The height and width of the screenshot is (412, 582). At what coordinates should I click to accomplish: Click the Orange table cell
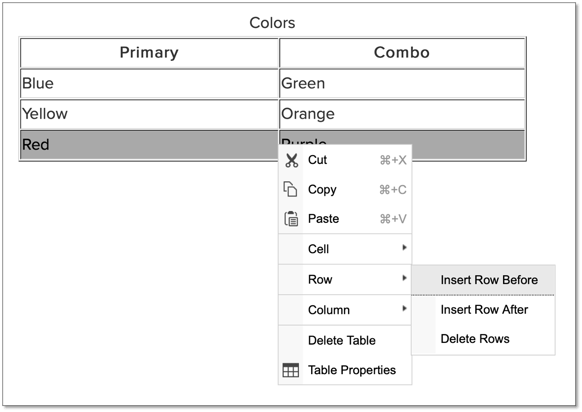coord(402,114)
